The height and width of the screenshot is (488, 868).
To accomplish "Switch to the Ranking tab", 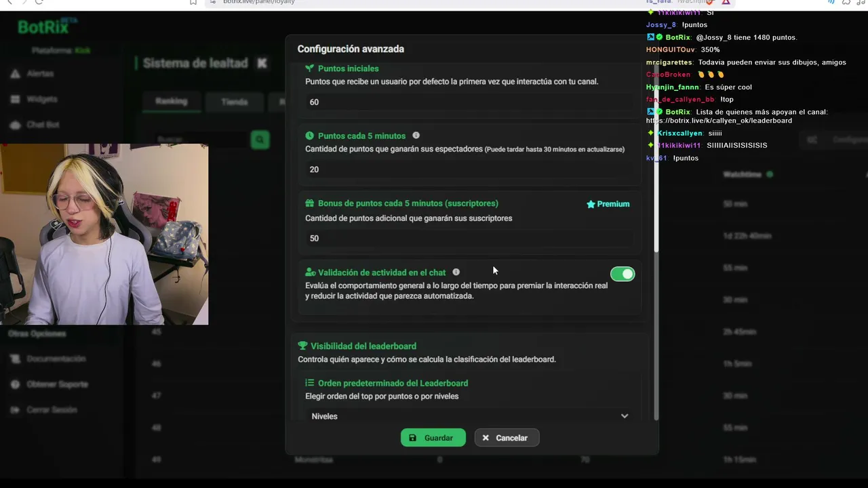I will 172,101.
